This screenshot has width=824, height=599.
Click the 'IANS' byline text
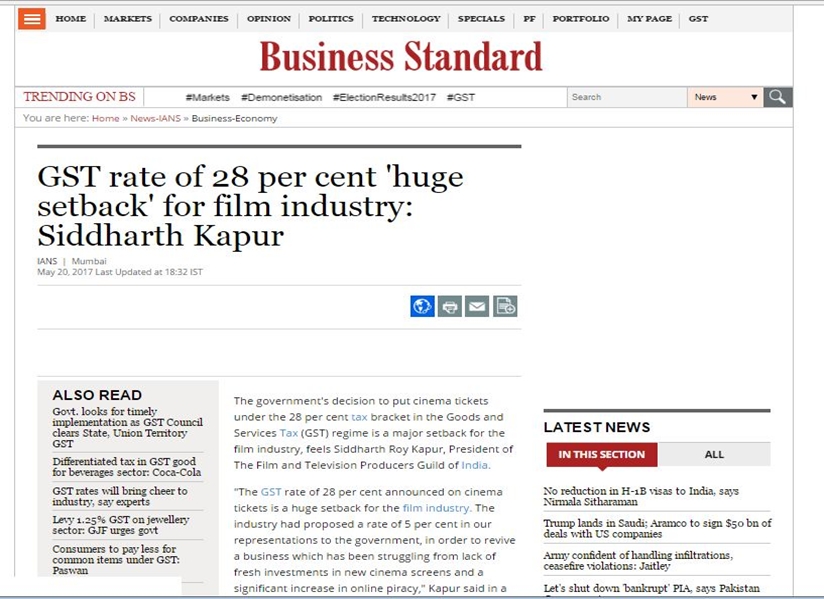[x=47, y=261]
